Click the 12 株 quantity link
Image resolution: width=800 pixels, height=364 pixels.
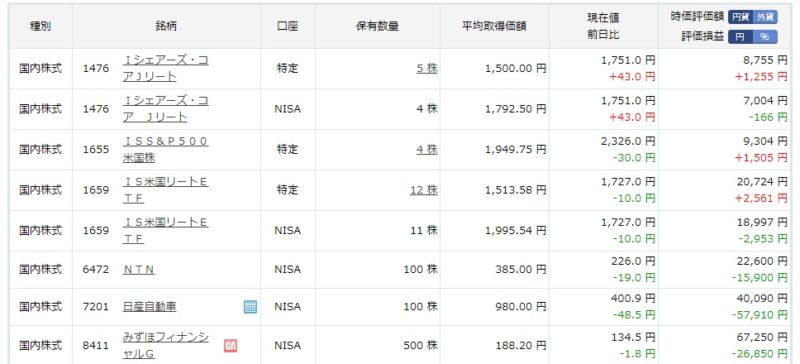pyautogui.click(x=423, y=190)
